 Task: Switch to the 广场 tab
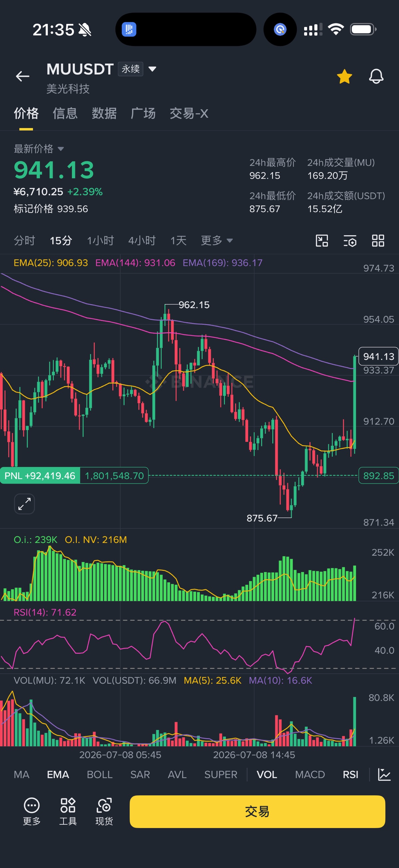point(143,113)
